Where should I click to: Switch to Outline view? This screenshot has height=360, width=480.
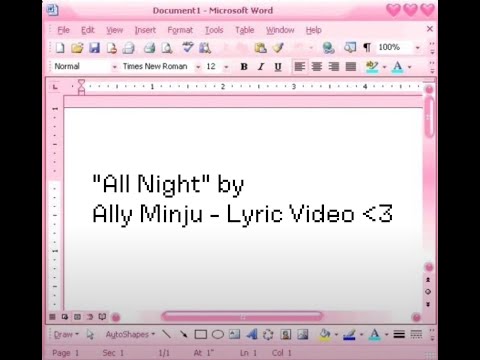click(x=90, y=317)
